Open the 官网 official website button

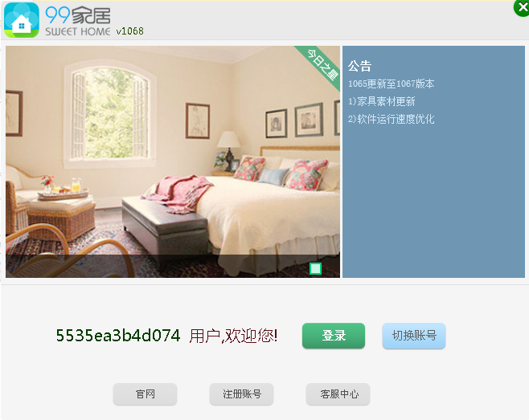(x=145, y=394)
